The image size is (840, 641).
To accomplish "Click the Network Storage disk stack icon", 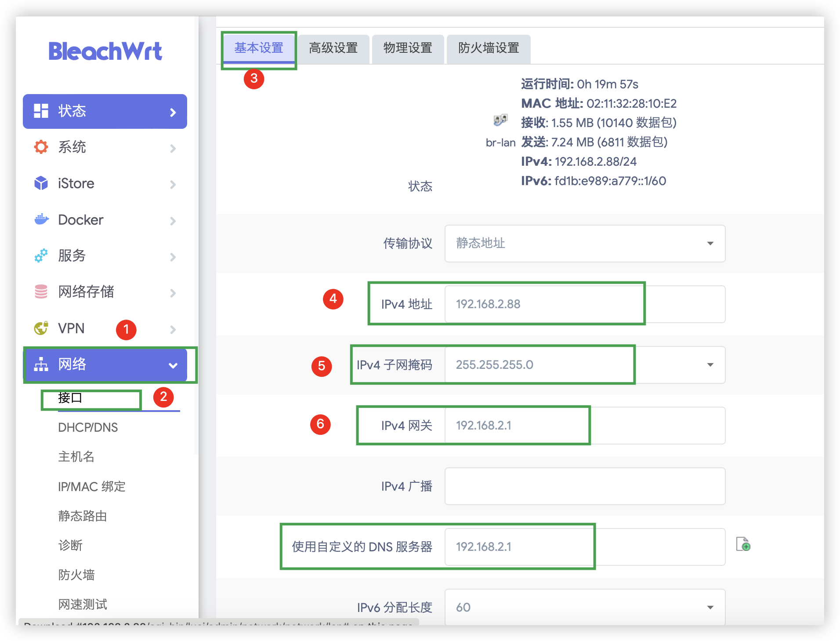I will tap(41, 291).
